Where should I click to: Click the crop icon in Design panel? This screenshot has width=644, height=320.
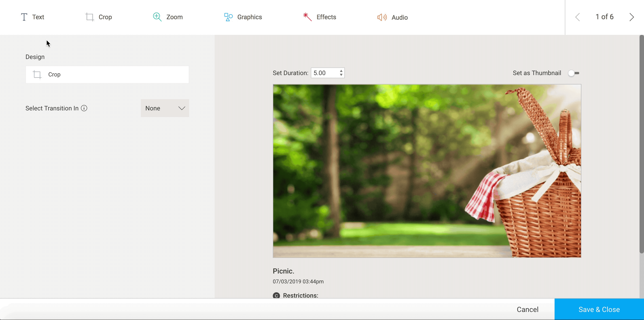pos(37,74)
